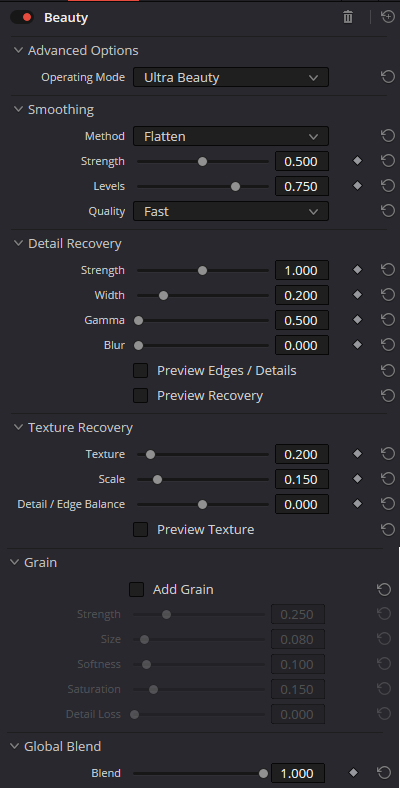Reset the Texture value
This screenshot has height=788, width=400.
click(x=387, y=454)
